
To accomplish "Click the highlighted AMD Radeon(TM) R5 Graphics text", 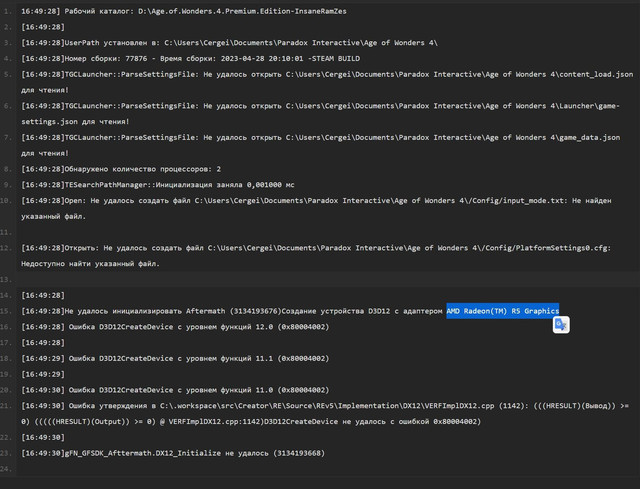I will [x=502, y=311].
